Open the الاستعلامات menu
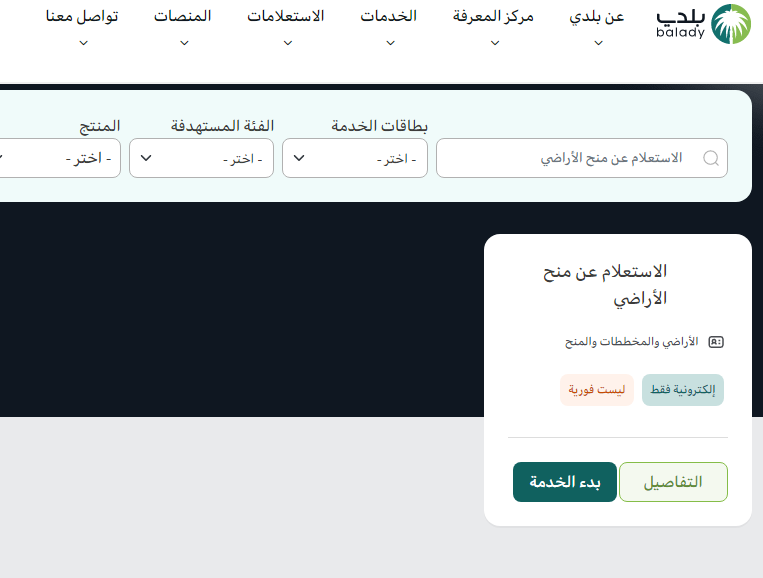This screenshot has height=578, width=763. click(286, 17)
